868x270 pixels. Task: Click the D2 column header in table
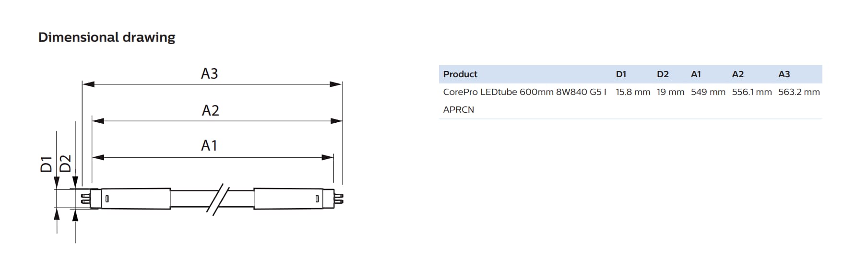click(663, 74)
